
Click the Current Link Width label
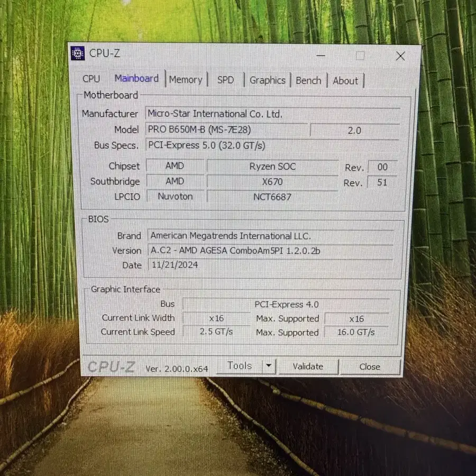(x=138, y=318)
